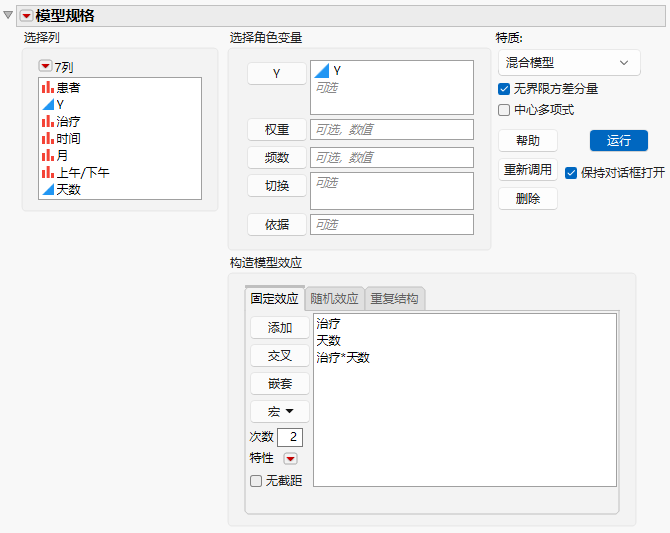Enable the 无截距 checkbox
This screenshot has height=533, width=670.
256,481
